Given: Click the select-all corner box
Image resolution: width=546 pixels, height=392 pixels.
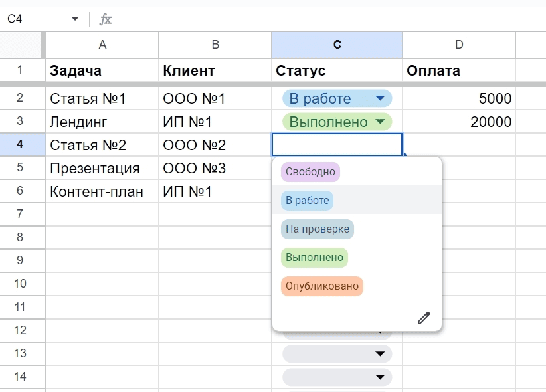Looking at the screenshot, I should coord(22,45).
